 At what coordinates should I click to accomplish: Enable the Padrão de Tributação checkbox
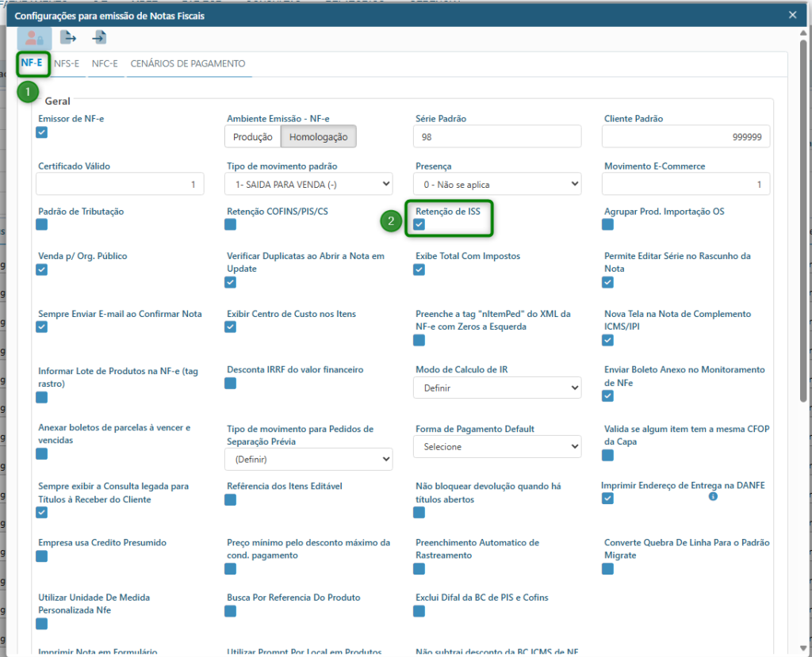(x=42, y=225)
